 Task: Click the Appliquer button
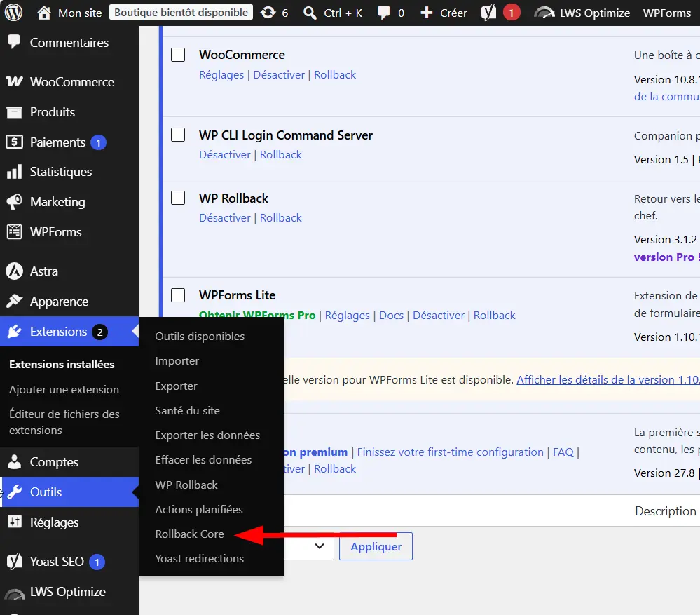pos(376,546)
